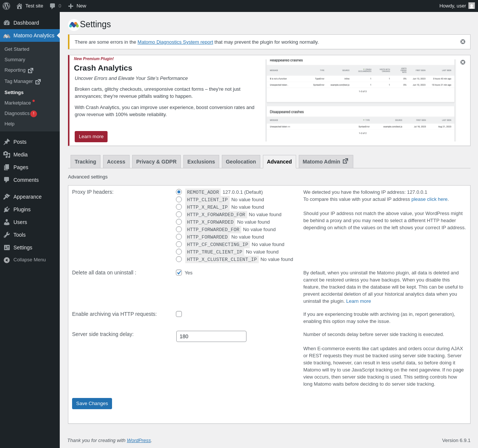Click the Server side tracking delay field
Image resolution: width=478 pixels, height=448 pixels.
point(211,336)
